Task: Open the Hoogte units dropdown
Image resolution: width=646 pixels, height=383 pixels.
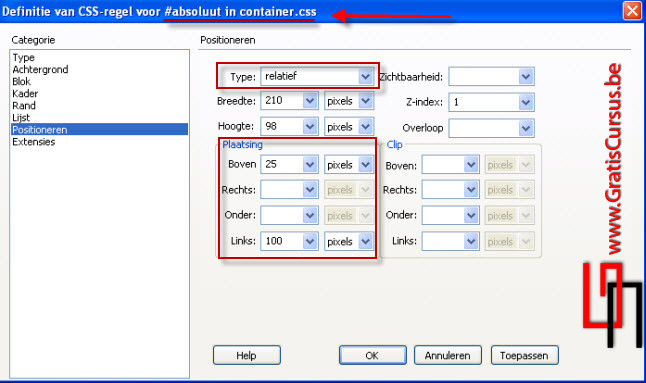Action: tap(365, 126)
